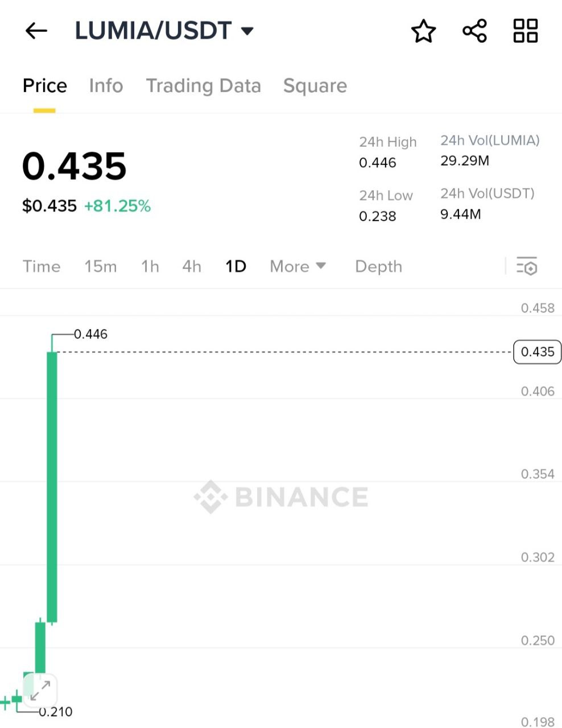Add LUMIA/USDT to favorites with star
The height and width of the screenshot is (728, 562).
coord(423,31)
